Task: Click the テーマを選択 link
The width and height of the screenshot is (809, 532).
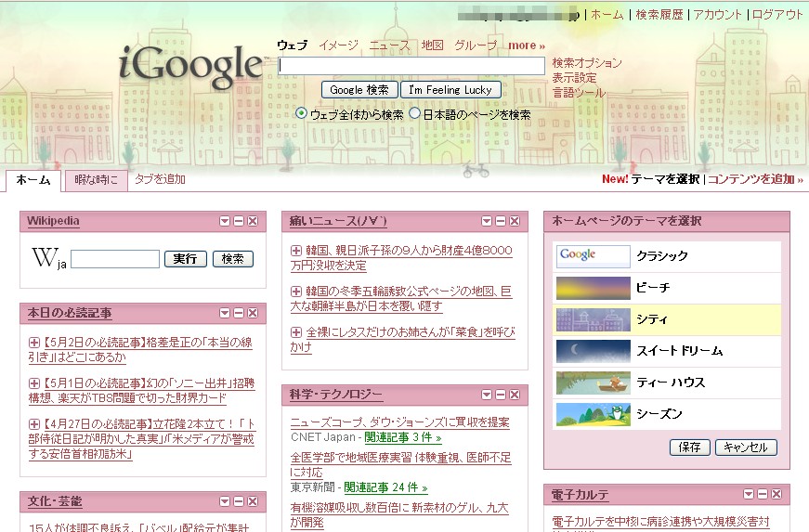Action: (665, 179)
